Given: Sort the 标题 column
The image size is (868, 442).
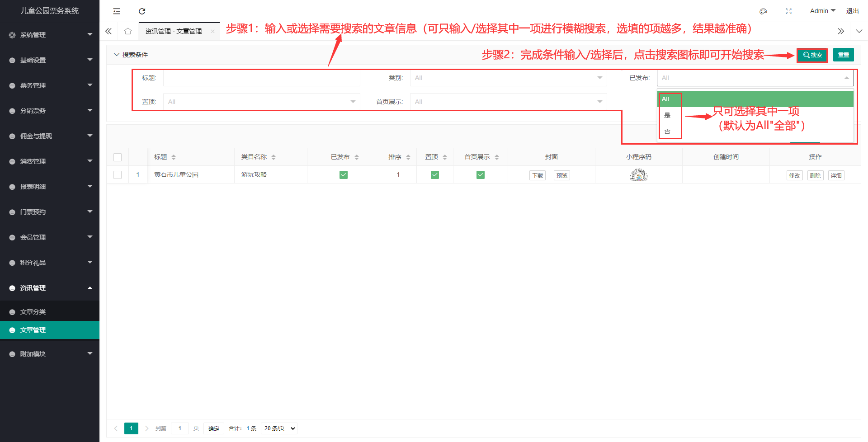Looking at the screenshot, I should click(x=174, y=157).
